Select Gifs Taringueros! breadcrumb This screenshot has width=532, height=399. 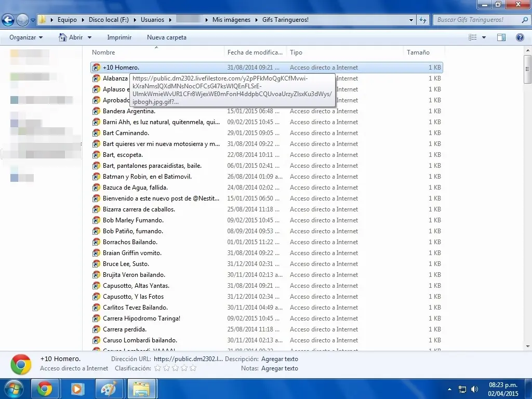[285, 20]
